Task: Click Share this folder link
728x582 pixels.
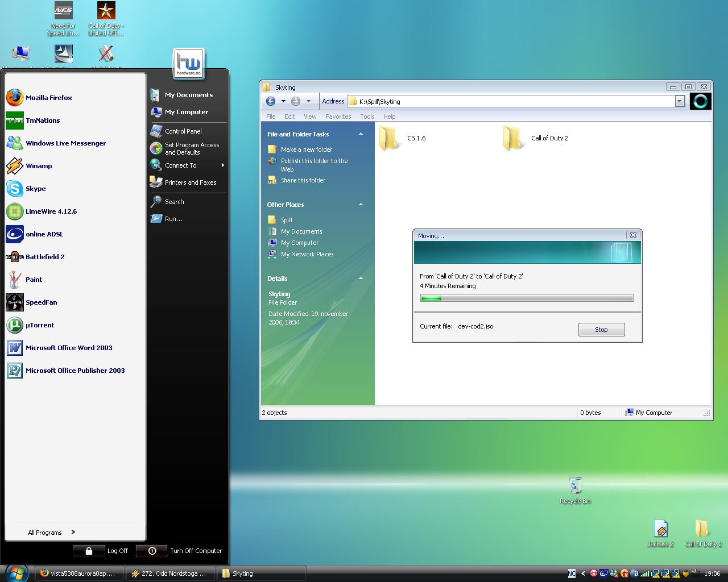Action: pyautogui.click(x=303, y=180)
